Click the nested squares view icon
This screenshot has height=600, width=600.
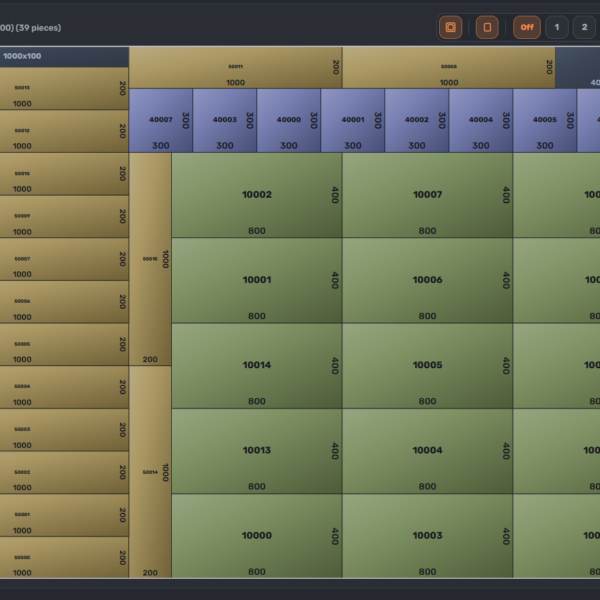(450, 27)
